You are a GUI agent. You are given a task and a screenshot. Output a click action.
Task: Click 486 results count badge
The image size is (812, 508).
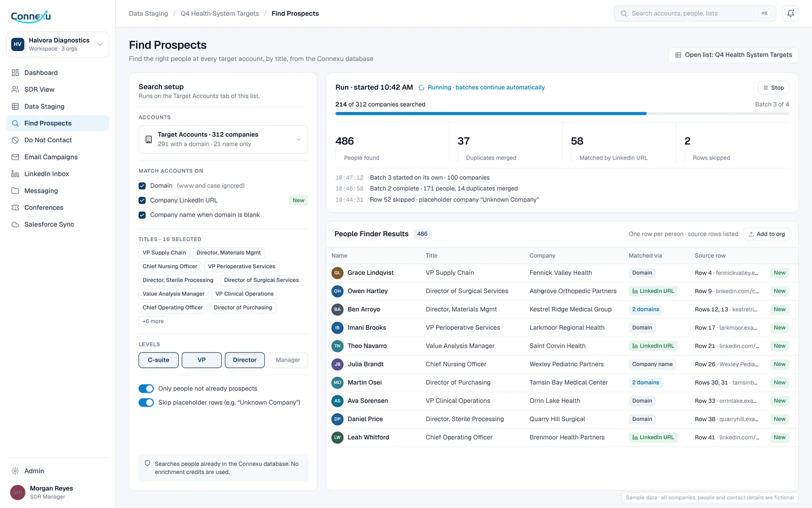[422, 234]
